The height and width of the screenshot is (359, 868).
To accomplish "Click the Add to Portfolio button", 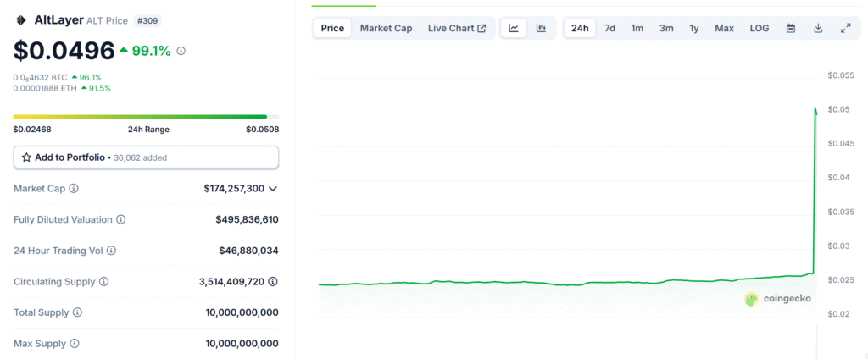I will 146,157.
